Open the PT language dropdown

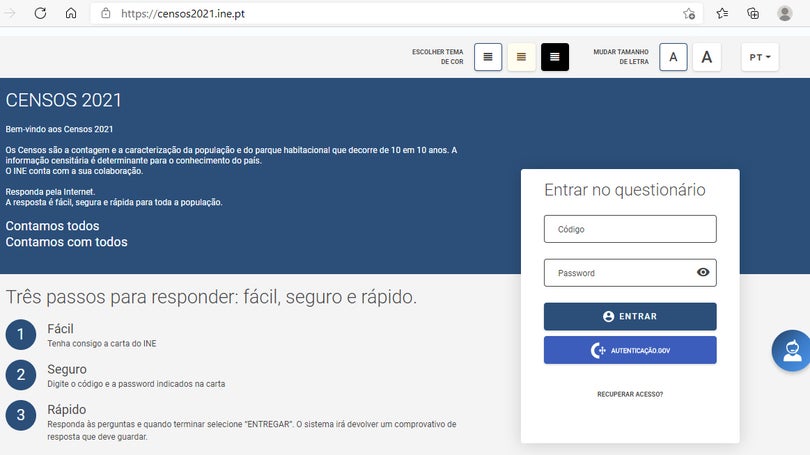click(x=760, y=57)
